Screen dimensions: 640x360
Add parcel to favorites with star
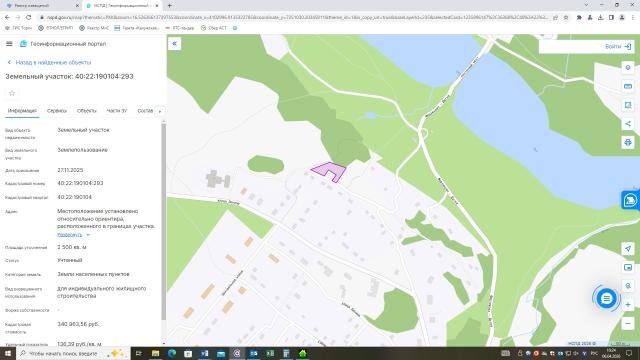(12, 93)
